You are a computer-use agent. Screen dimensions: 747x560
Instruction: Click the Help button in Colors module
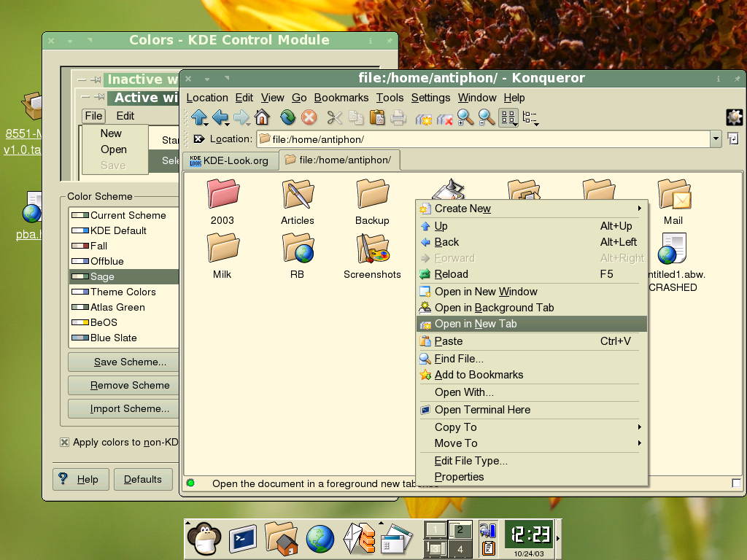point(80,479)
